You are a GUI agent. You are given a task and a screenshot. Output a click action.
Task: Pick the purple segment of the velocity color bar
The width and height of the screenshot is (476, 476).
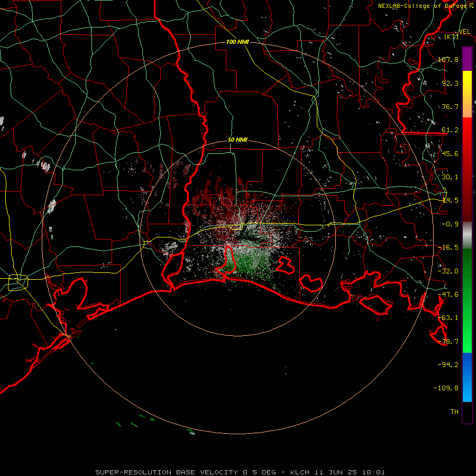tap(467, 59)
